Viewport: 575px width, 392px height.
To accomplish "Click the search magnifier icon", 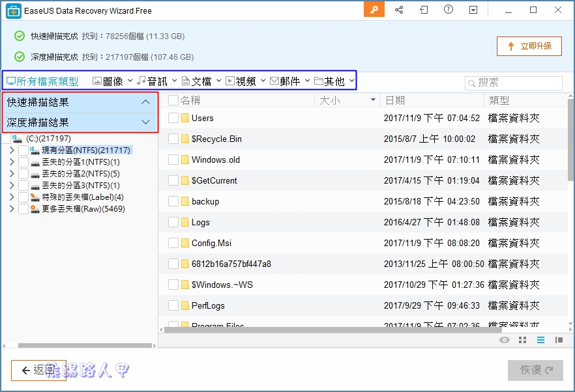I will (471, 83).
